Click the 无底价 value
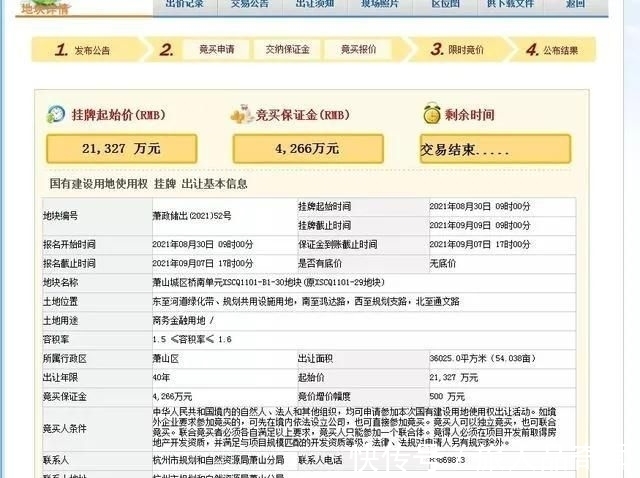The height and width of the screenshot is (478, 640). pyautogui.click(x=442, y=263)
